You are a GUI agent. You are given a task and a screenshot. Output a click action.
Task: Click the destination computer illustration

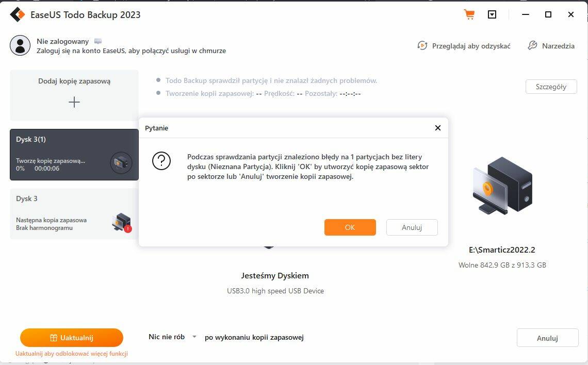(502, 186)
